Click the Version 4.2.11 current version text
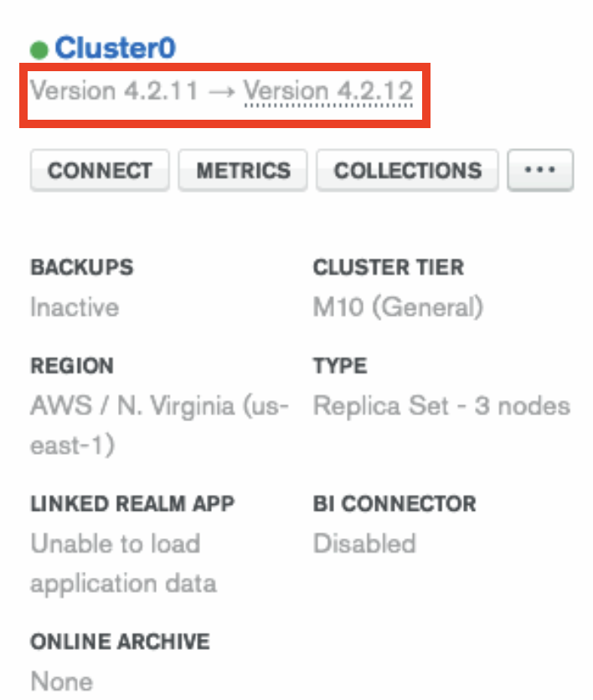The height and width of the screenshot is (700, 593). click(x=114, y=90)
